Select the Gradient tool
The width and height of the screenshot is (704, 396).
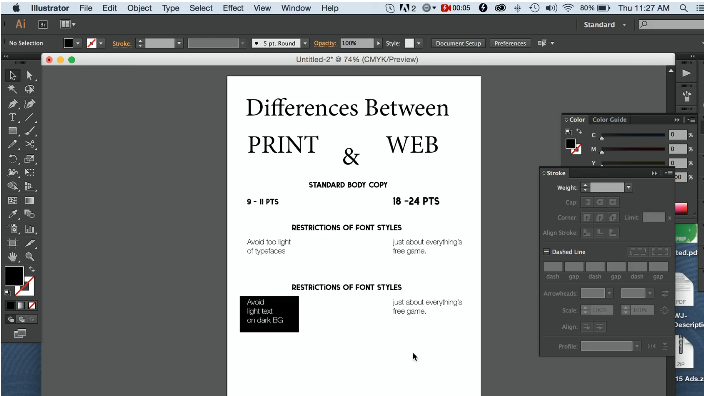click(x=30, y=201)
